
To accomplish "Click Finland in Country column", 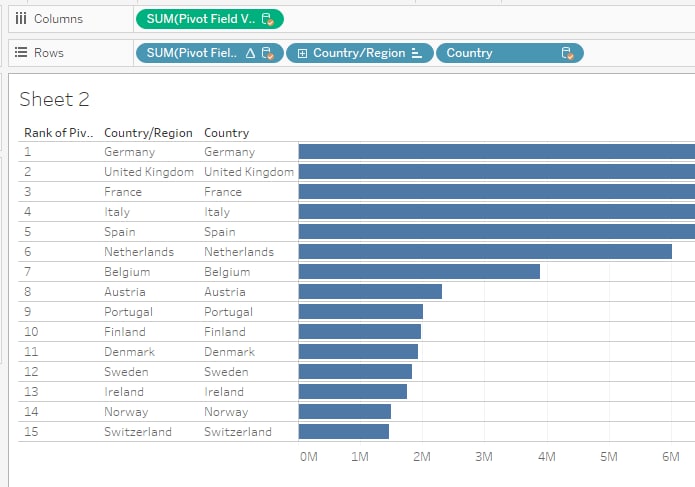I will [225, 331].
